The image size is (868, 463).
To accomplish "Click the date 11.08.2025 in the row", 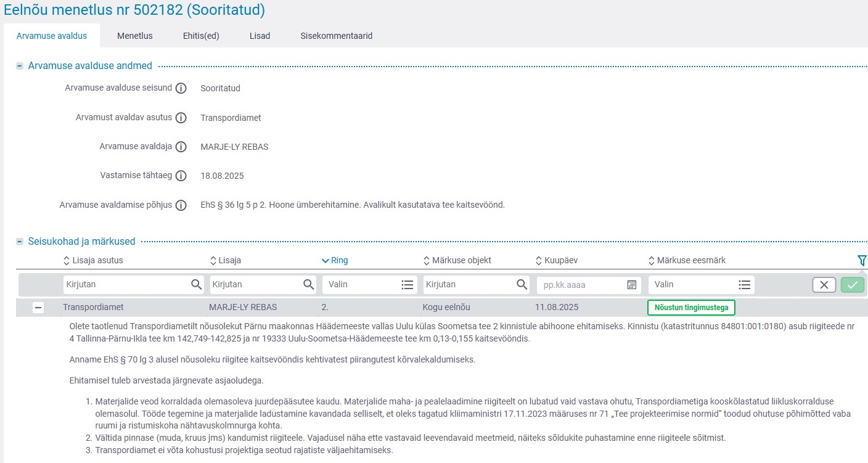I will point(557,307).
